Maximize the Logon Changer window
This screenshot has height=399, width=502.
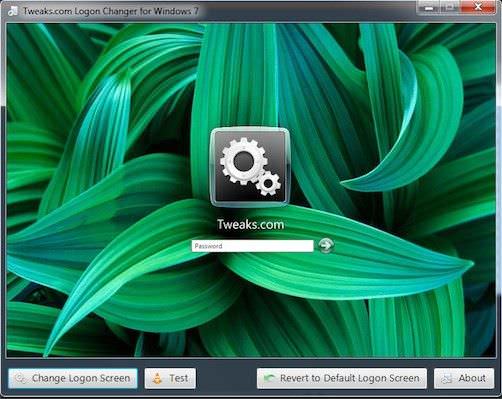[450, 8]
